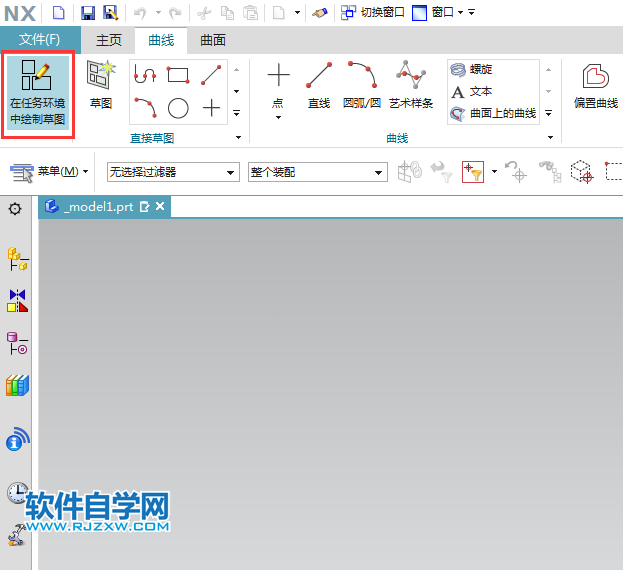Viewport: 623px width, 570px height.
Task: Click the Save icon in quick access
Action: click(88, 13)
